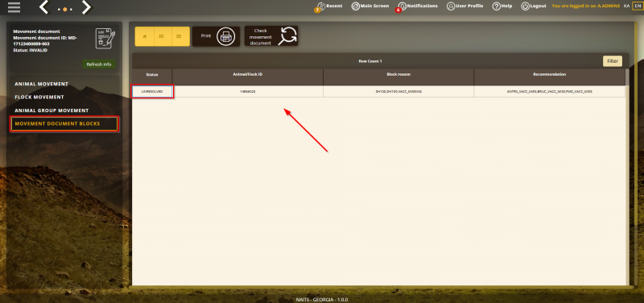Select Movement Document Blocks menu item
644x303 pixels.
[x=64, y=124]
